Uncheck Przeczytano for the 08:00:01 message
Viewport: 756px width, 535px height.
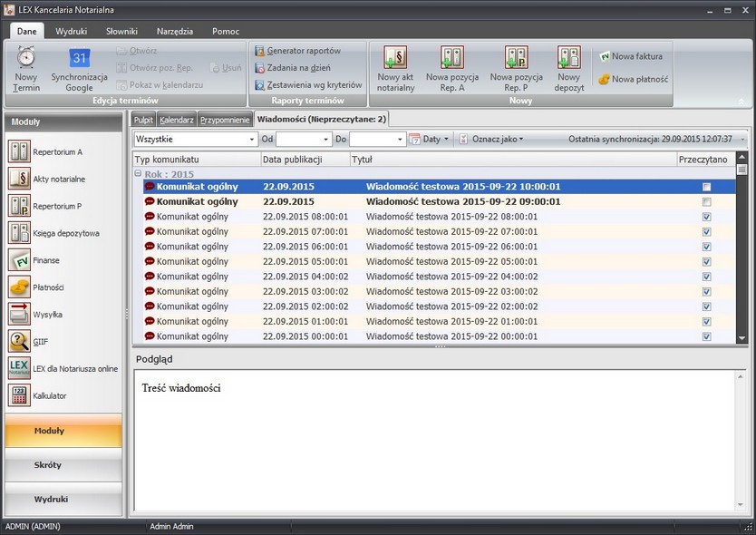click(706, 217)
